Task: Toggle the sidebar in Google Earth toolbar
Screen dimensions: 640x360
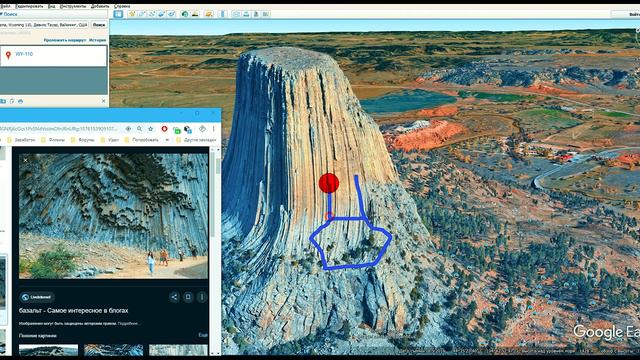Action: pos(118,14)
